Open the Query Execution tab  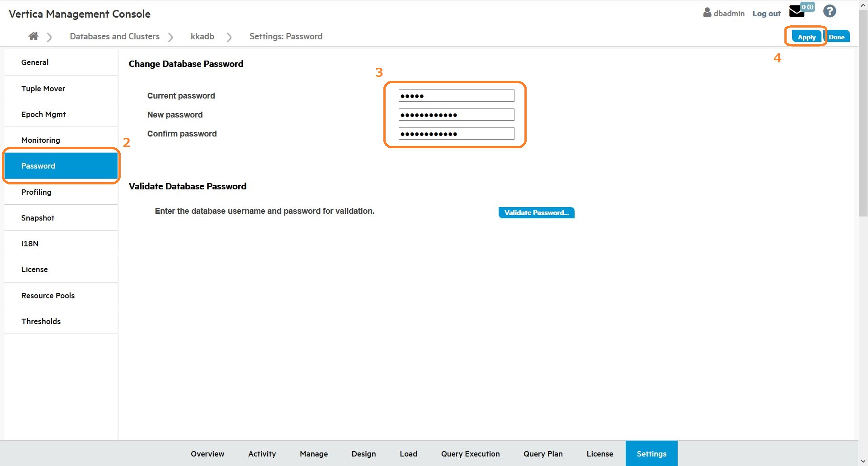click(x=470, y=454)
